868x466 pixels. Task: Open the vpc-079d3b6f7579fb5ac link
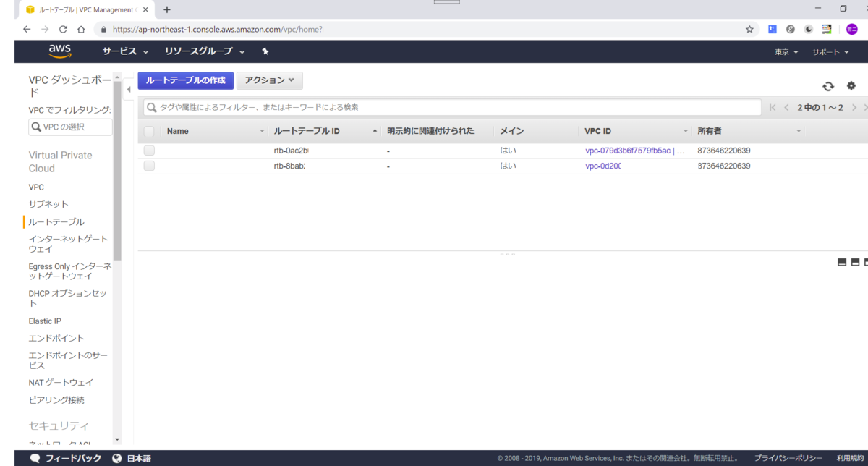(627, 150)
